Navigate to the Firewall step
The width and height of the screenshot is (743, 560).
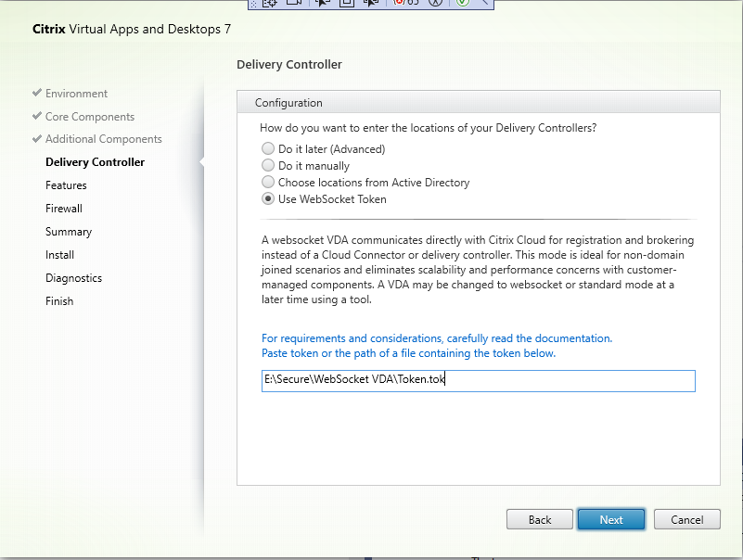click(65, 208)
